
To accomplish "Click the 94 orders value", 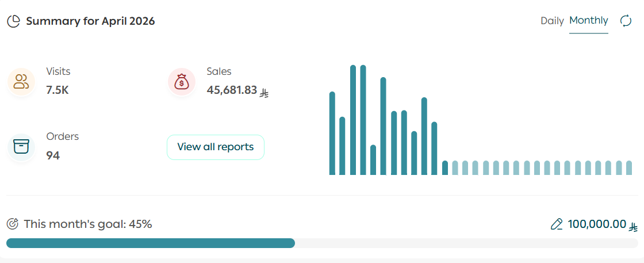I will click(53, 155).
